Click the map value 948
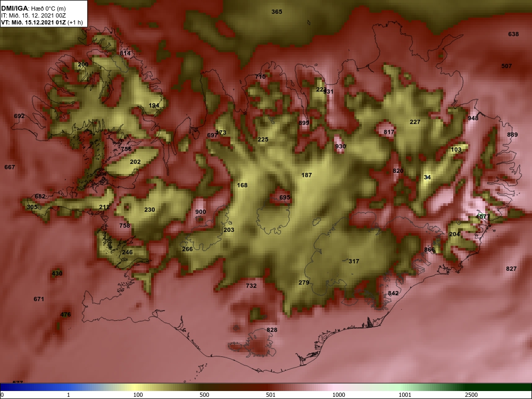The image size is (532, 399). (473, 118)
